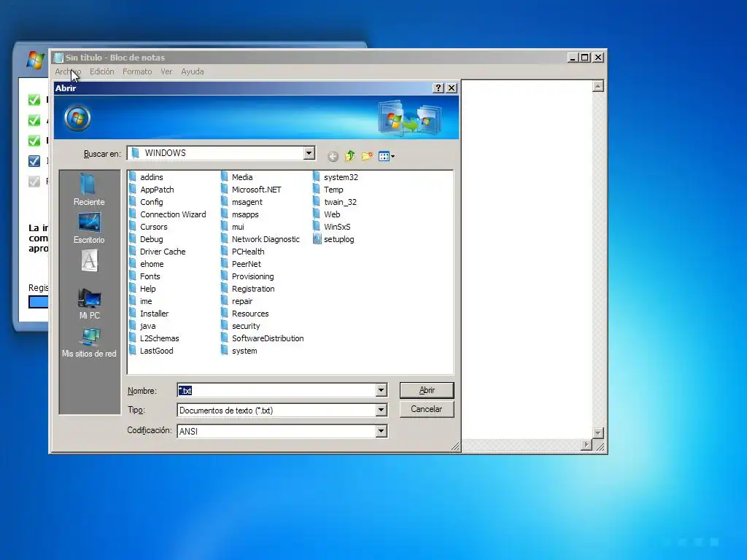Create a new folder icon

click(x=367, y=156)
